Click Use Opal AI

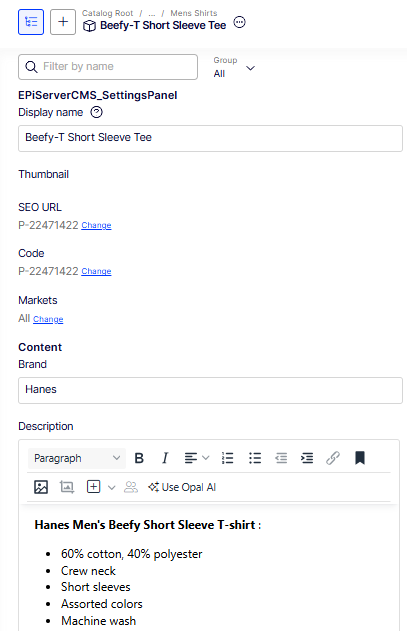[x=182, y=487]
